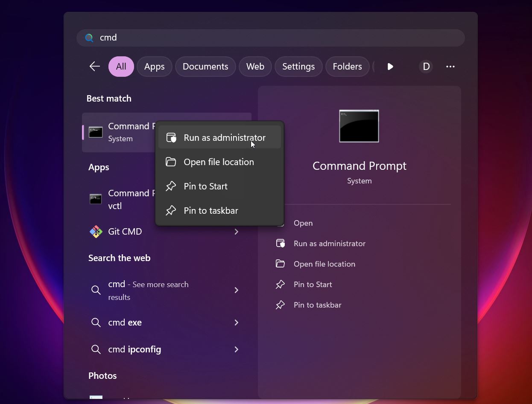Click Open in the details pane
This screenshot has width=532, height=404.
coord(303,223)
